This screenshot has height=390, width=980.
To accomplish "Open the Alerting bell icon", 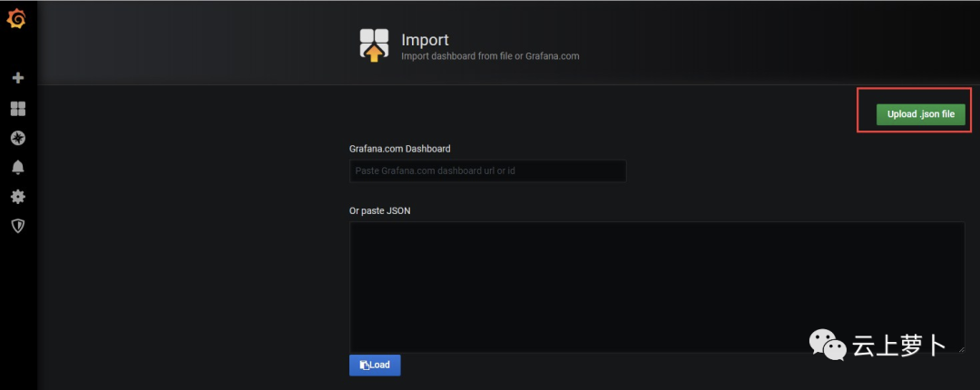I will click(x=18, y=167).
